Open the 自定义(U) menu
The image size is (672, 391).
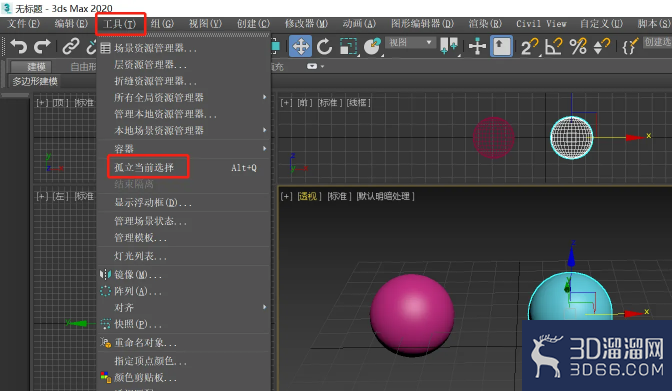point(601,24)
